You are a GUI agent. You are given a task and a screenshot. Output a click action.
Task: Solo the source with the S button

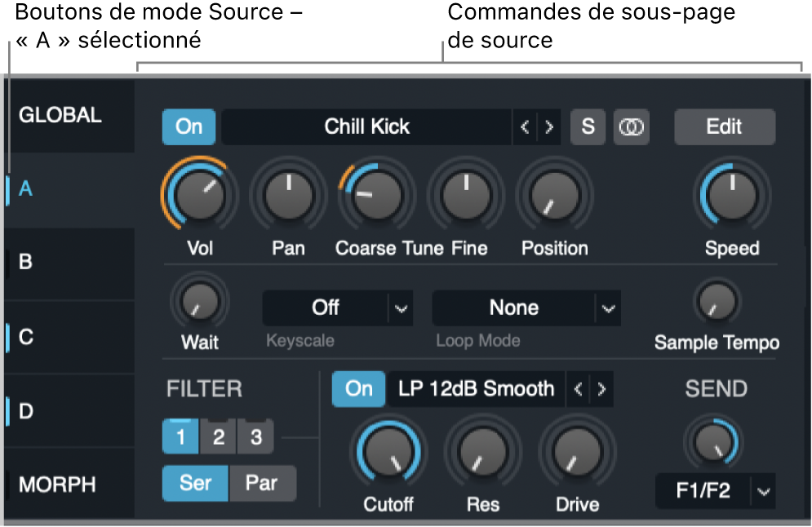tap(588, 126)
